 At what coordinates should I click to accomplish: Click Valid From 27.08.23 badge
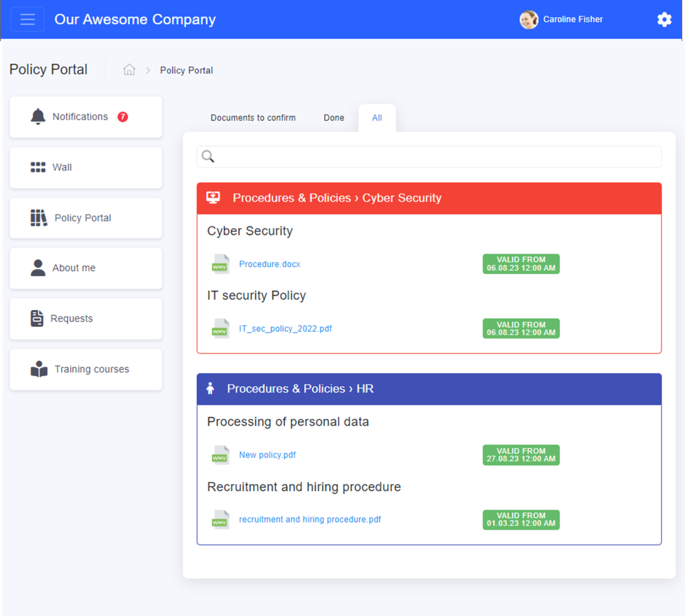click(x=521, y=455)
